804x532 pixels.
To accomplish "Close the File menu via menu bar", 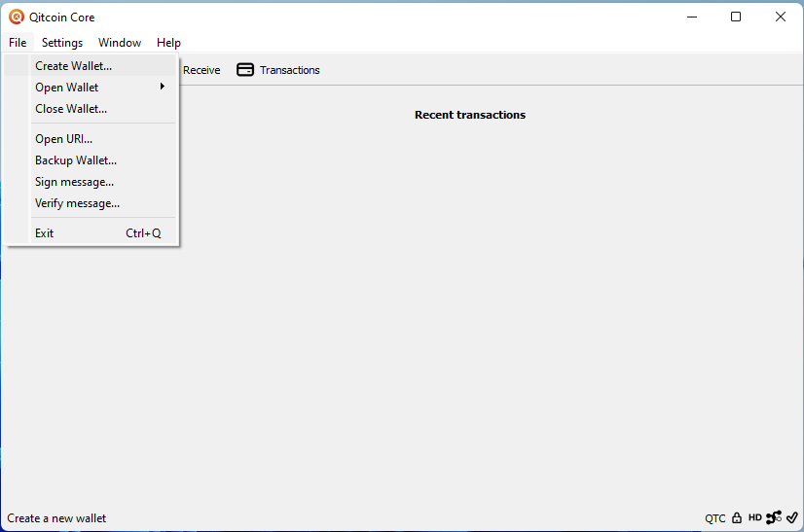I will 18,43.
